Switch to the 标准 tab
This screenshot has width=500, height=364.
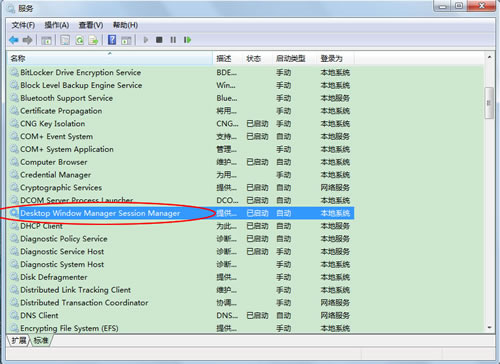[x=41, y=340]
